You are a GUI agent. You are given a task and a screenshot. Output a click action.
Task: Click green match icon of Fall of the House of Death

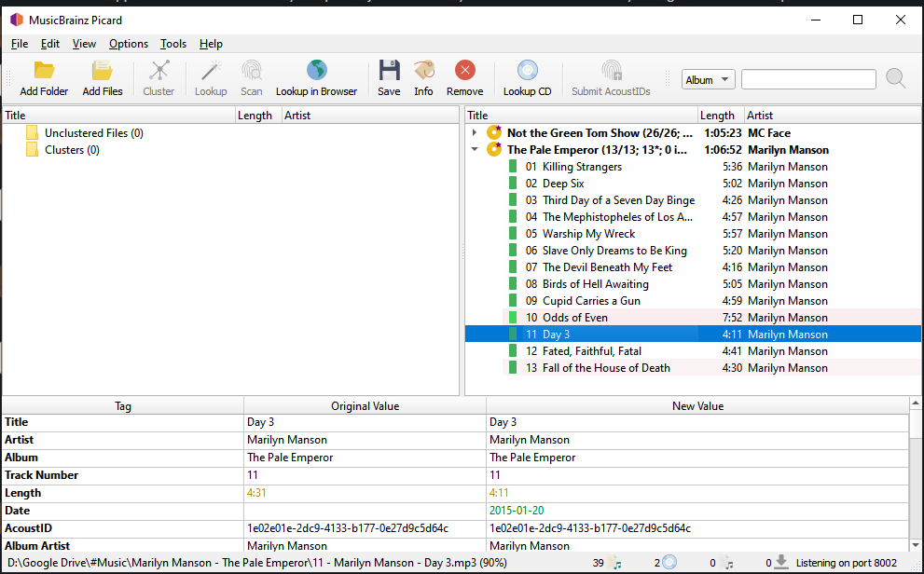click(x=513, y=368)
